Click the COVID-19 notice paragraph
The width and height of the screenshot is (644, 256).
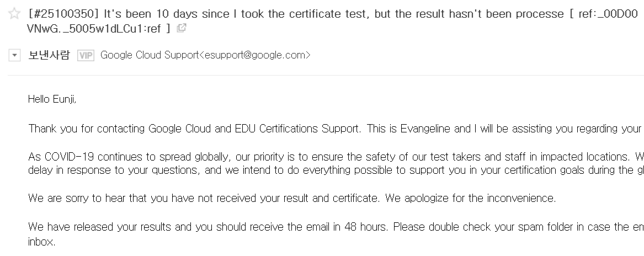331,163
